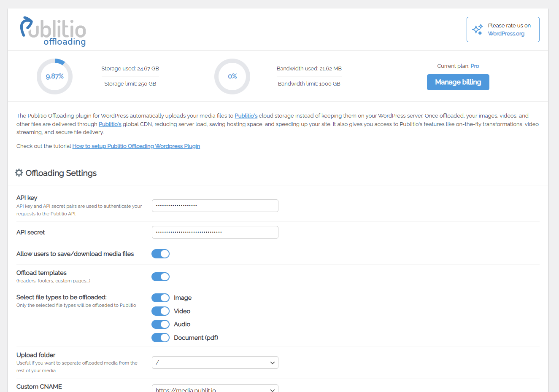Click the Manage billing button
This screenshot has height=392, width=559.
(458, 82)
